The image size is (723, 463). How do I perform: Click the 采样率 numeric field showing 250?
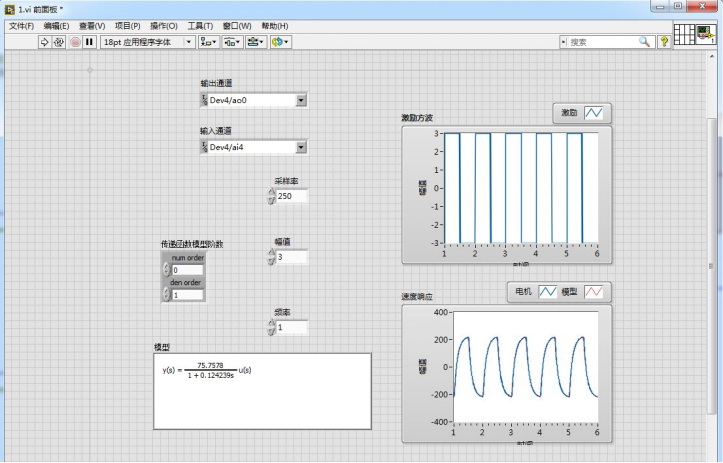[x=292, y=196]
